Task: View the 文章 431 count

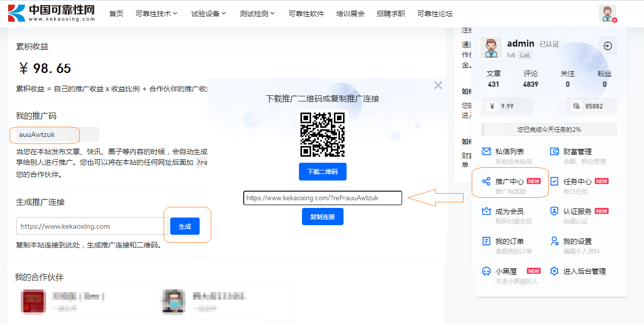Action: [x=494, y=79]
